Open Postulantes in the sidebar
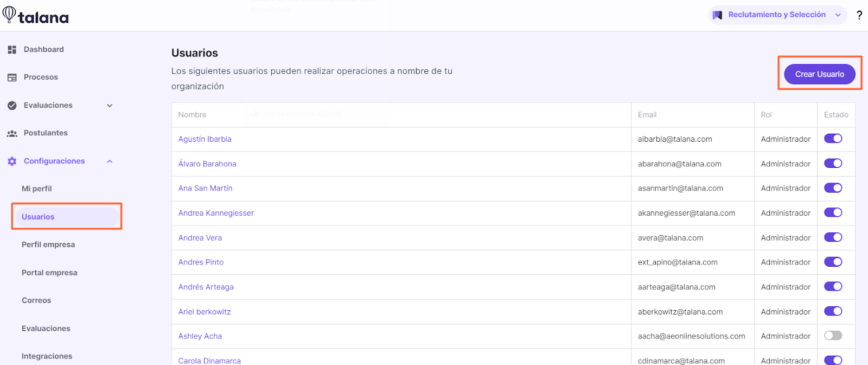 point(46,133)
